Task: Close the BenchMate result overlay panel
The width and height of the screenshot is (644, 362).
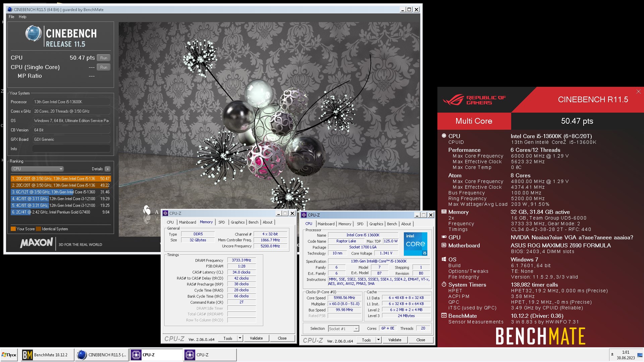Action: point(639,92)
